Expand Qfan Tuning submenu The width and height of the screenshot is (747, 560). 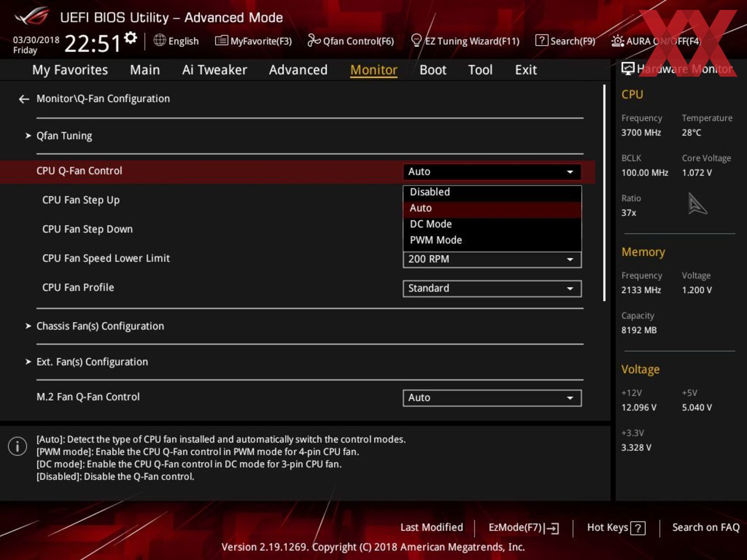coord(64,136)
